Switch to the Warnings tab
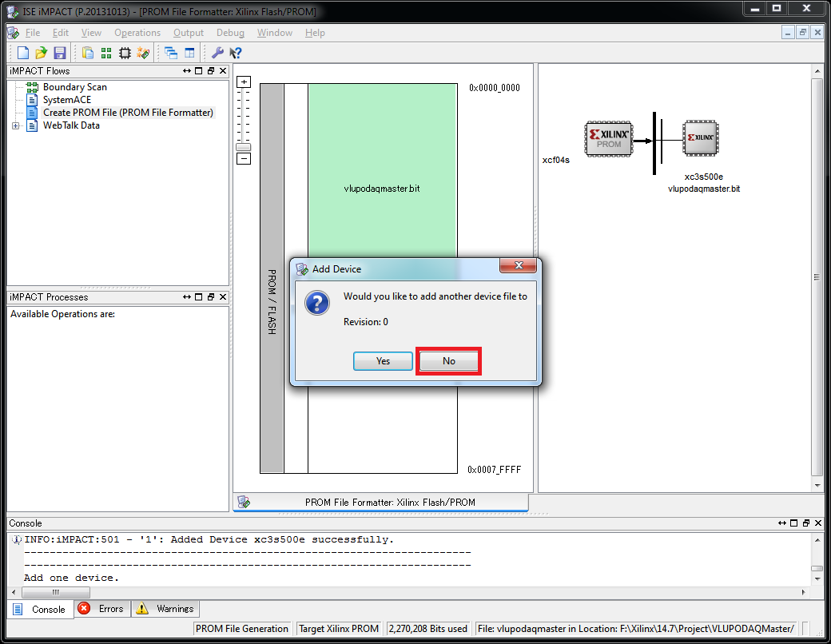This screenshot has width=831, height=644. point(165,609)
